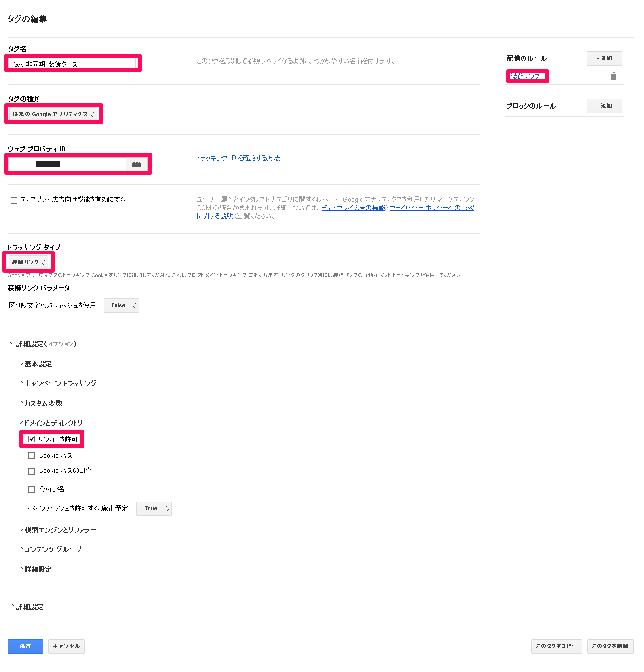Collapse the ドメインとディレクトリ section
This screenshot has height=672, width=644.
(53, 423)
